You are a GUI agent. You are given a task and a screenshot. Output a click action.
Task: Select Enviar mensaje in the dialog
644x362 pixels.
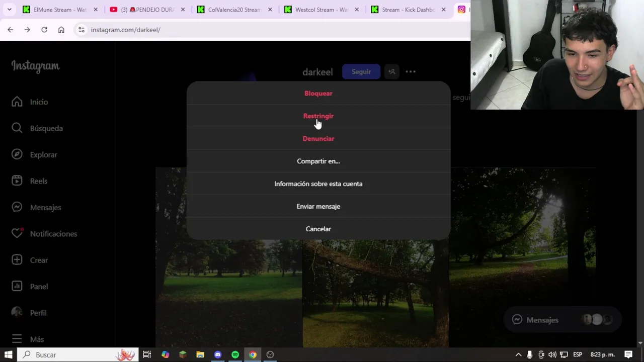click(318, 206)
